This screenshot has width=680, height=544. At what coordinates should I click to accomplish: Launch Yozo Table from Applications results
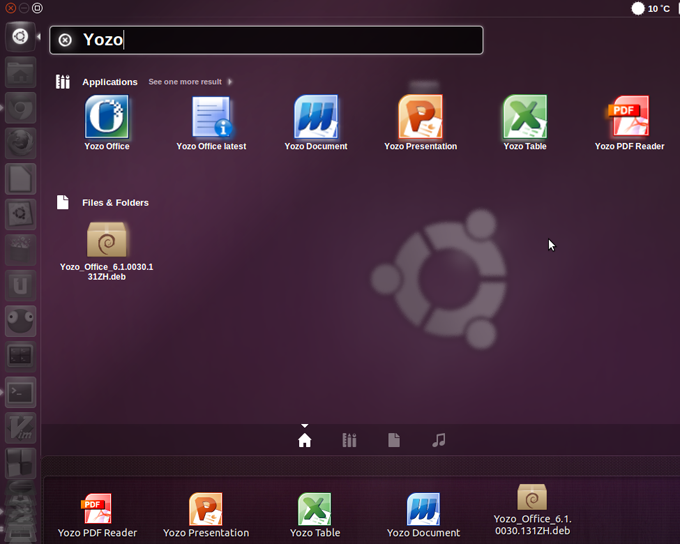[x=525, y=123]
